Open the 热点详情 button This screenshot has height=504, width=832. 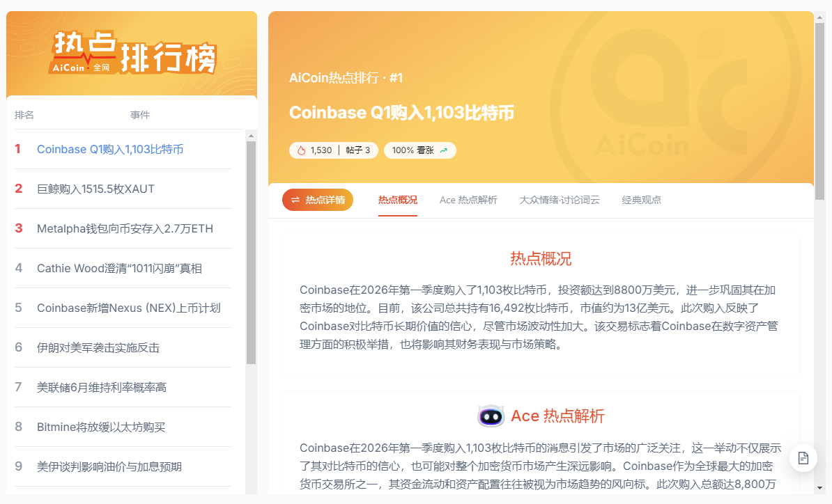coord(317,200)
